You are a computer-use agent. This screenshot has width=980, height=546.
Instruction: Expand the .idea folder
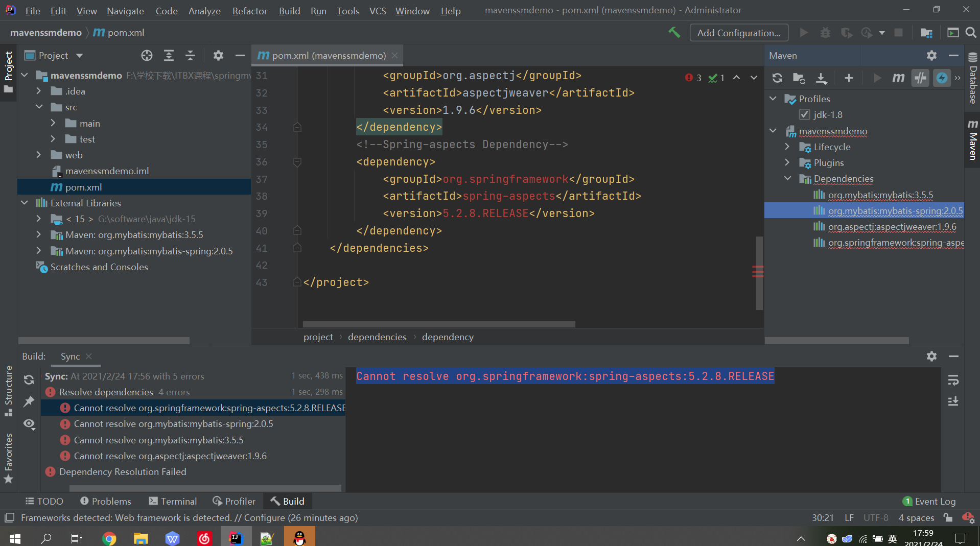pyautogui.click(x=39, y=91)
